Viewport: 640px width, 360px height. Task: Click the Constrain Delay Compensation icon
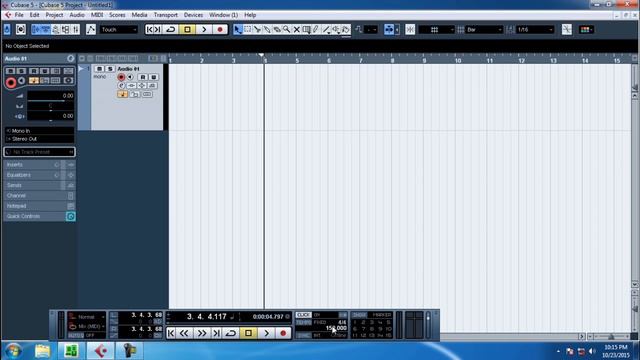pos(21,29)
